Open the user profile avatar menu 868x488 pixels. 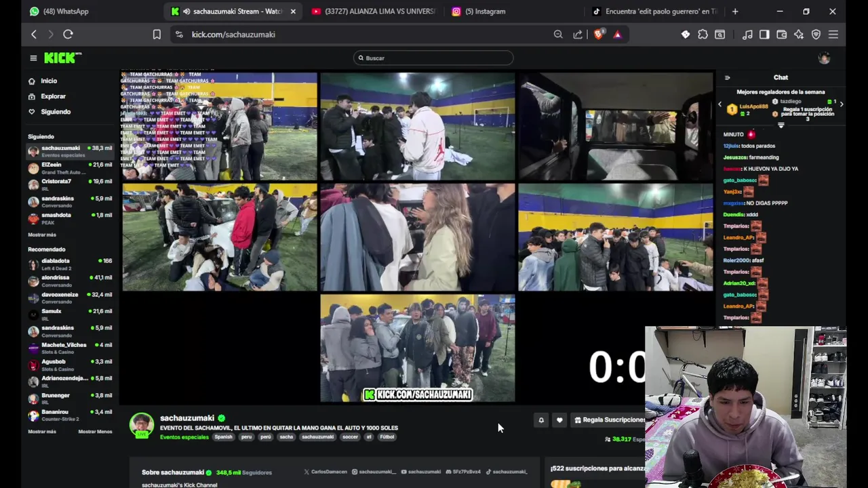click(824, 58)
